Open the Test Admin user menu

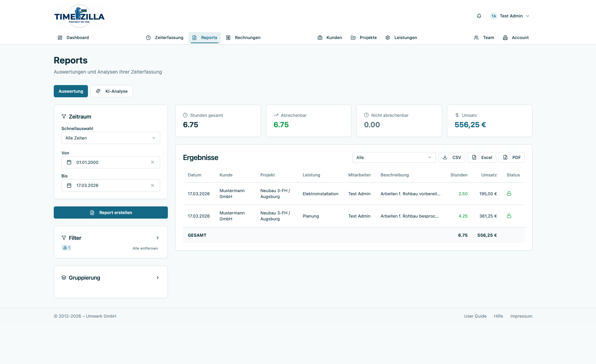click(510, 16)
